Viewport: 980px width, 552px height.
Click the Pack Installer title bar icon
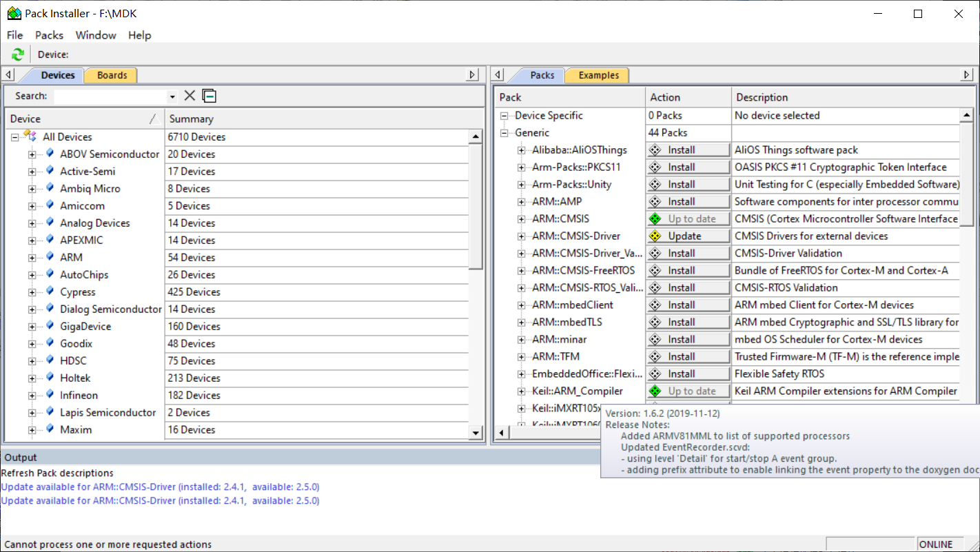pyautogui.click(x=14, y=13)
